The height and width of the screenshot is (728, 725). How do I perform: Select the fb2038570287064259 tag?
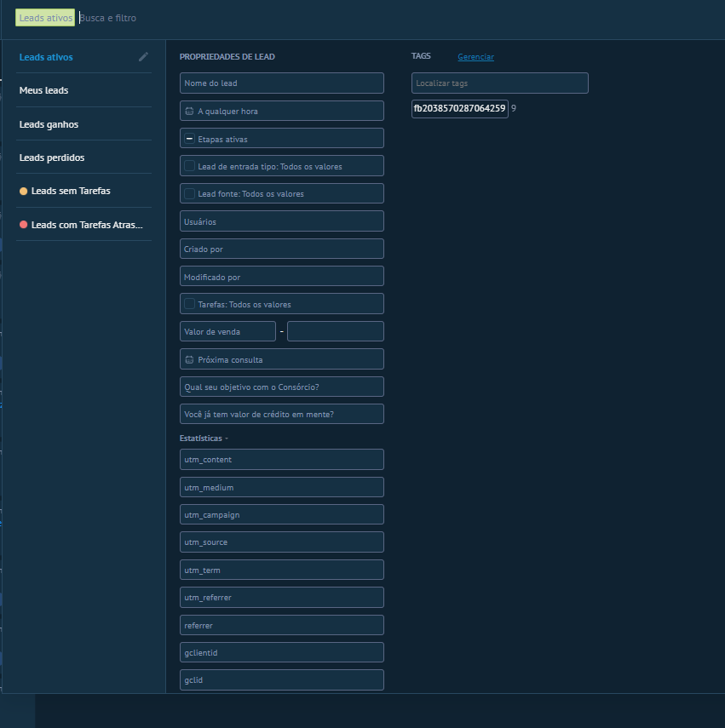coord(459,109)
